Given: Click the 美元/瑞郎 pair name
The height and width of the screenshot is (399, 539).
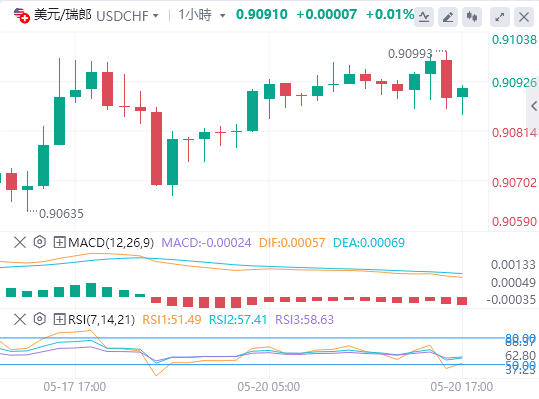Looking at the screenshot, I should (x=63, y=15).
